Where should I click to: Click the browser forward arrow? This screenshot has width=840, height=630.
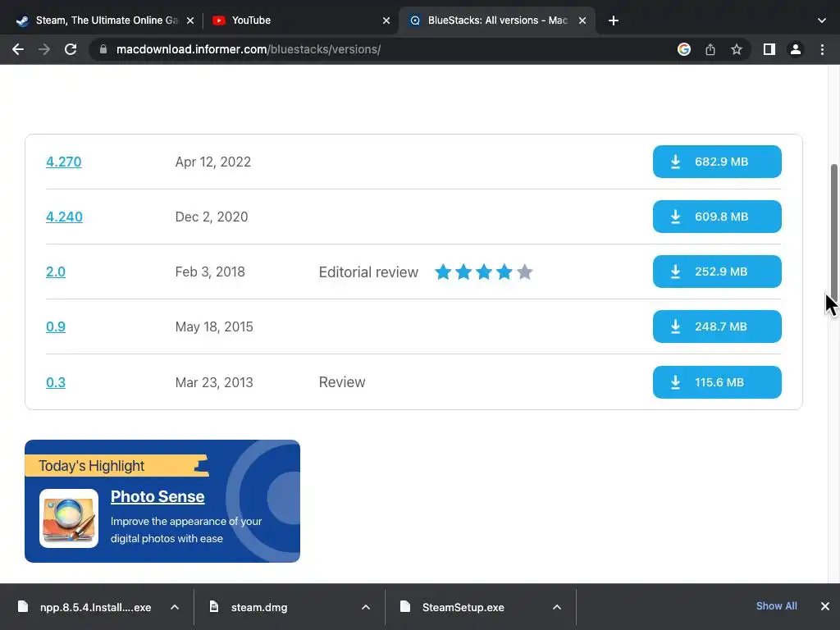pos(44,49)
